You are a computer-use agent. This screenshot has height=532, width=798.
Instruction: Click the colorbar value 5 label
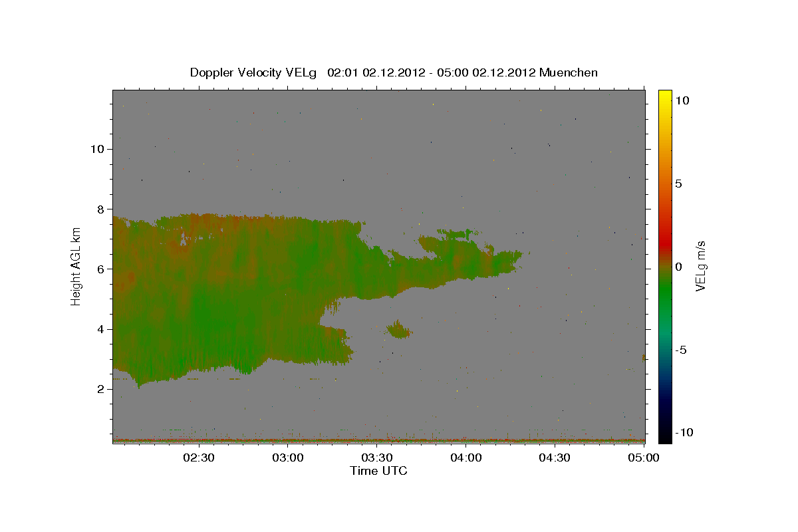tap(678, 184)
